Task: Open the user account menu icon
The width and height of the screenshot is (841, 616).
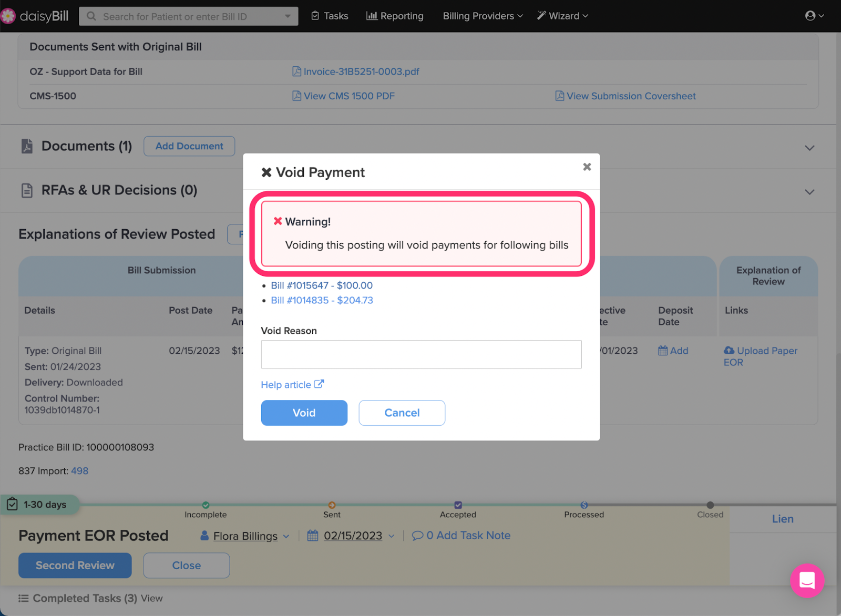Action: [x=814, y=16]
